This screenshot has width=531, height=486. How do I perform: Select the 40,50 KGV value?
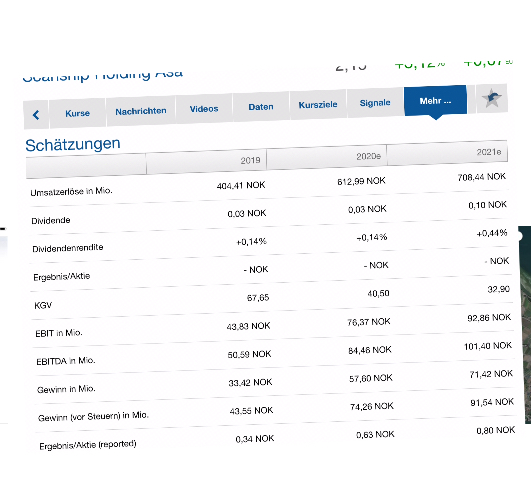click(x=378, y=294)
